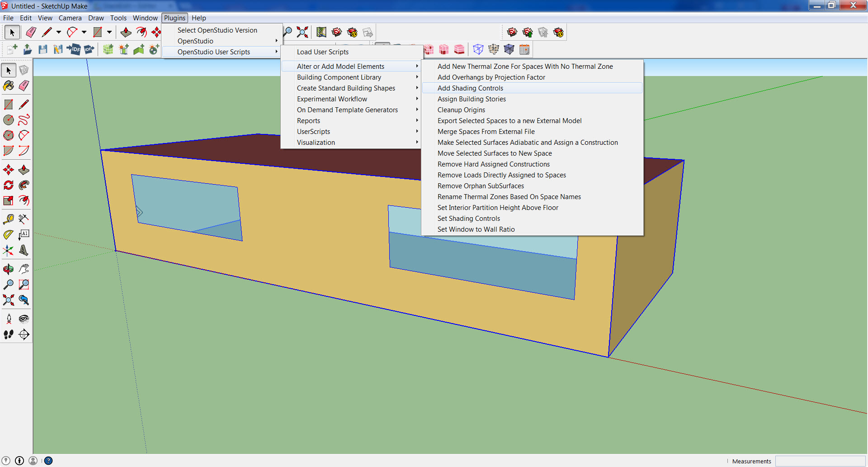The height and width of the screenshot is (467, 868).
Task: Click the Zoom Extents icon in top toolbar
Action: tap(302, 32)
